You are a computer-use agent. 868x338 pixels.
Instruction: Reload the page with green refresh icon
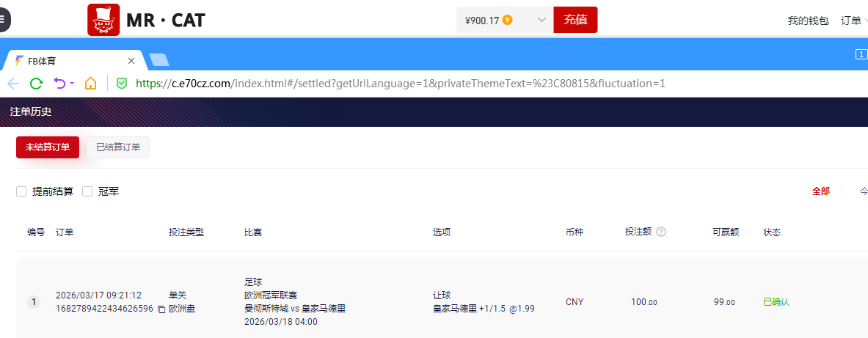click(x=37, y=84)
